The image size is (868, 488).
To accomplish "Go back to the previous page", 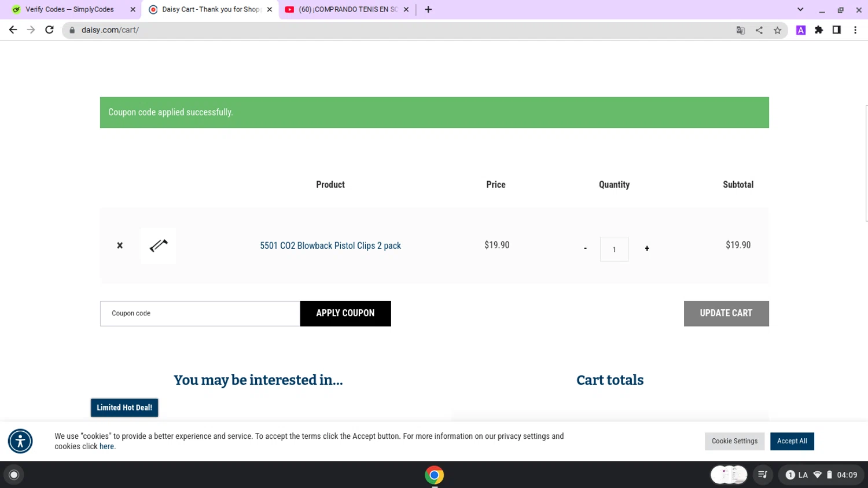I will (x=13, y=30).
